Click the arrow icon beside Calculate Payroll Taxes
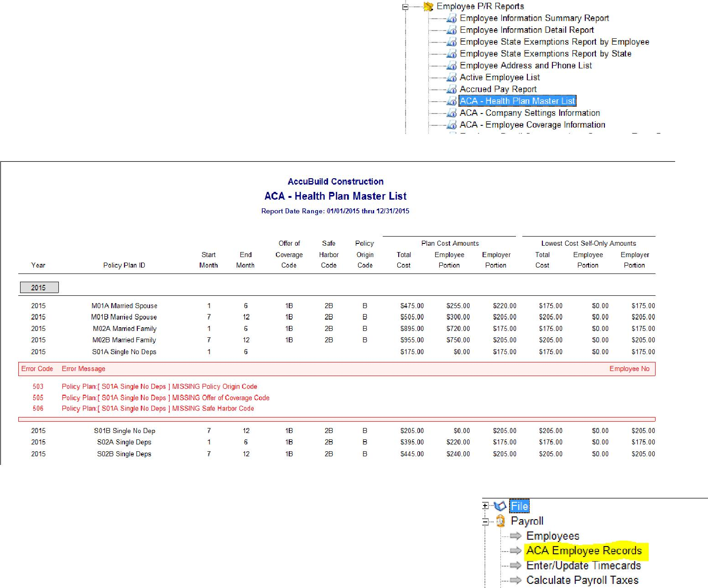The height and width of the screenshot is (588, 708). (x=515, y=580)
